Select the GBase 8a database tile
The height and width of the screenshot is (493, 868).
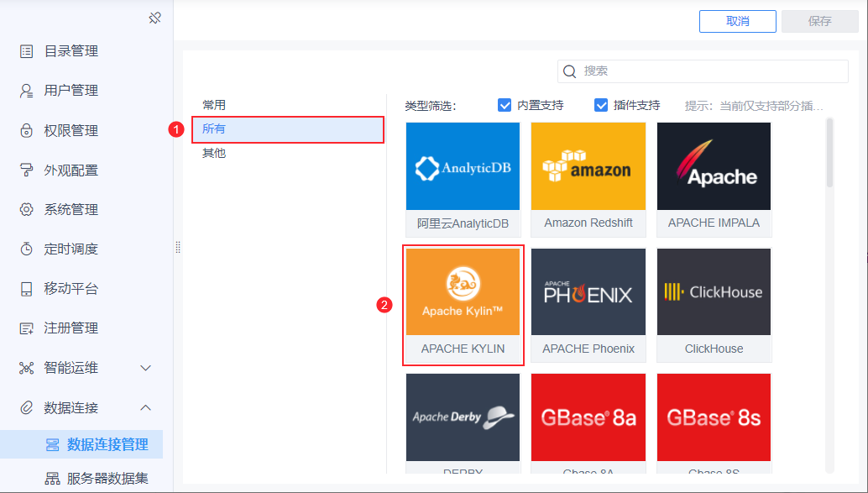point(588,423)
